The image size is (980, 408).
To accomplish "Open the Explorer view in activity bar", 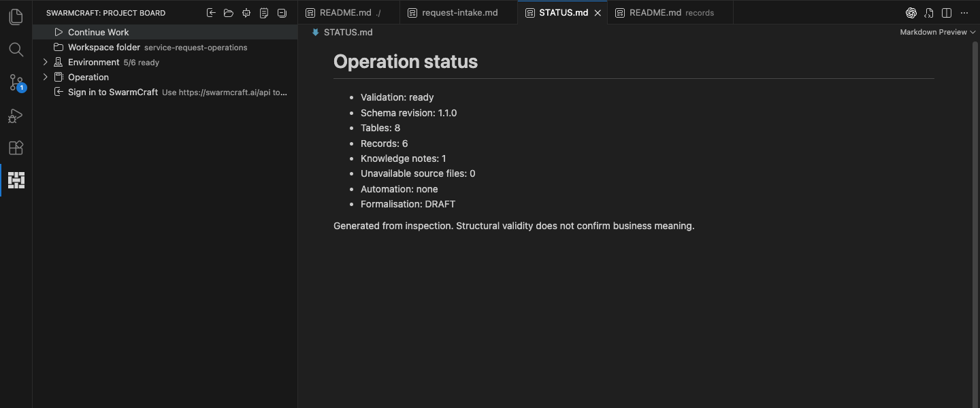I will pyautogui.click(x=16, y=17).
